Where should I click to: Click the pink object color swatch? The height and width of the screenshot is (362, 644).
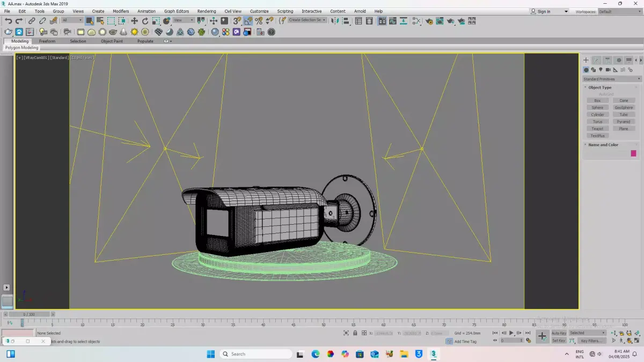[x=633, y=153]
